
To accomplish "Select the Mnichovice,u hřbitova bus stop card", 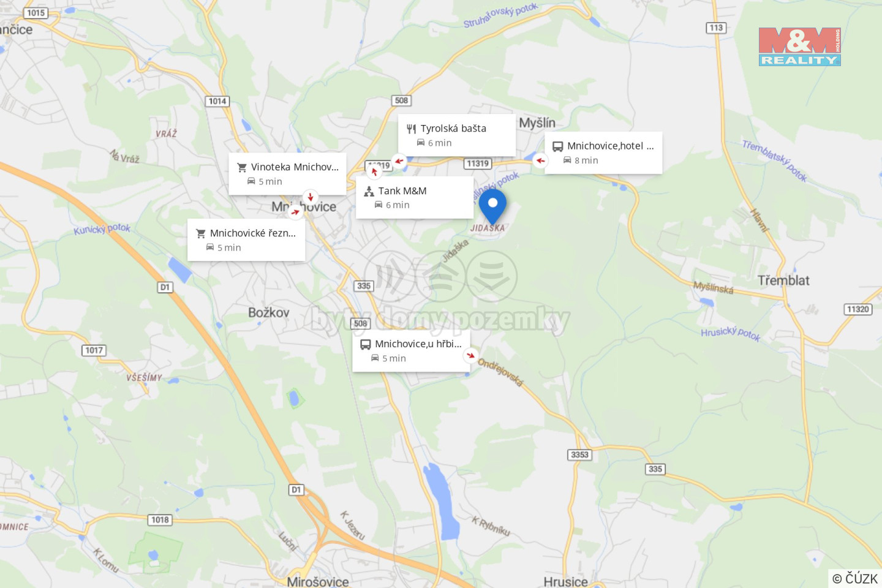I will (x=411, y=351).
